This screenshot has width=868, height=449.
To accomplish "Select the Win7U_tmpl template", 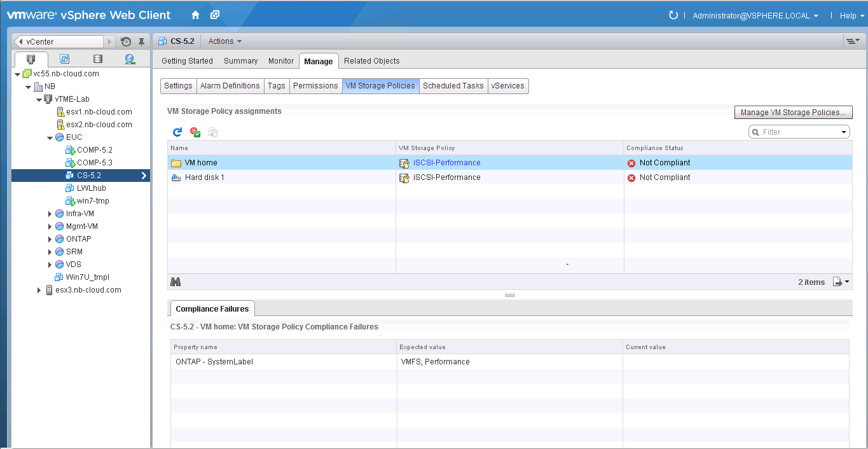I will pyautogui.click(x=87, y=277).
